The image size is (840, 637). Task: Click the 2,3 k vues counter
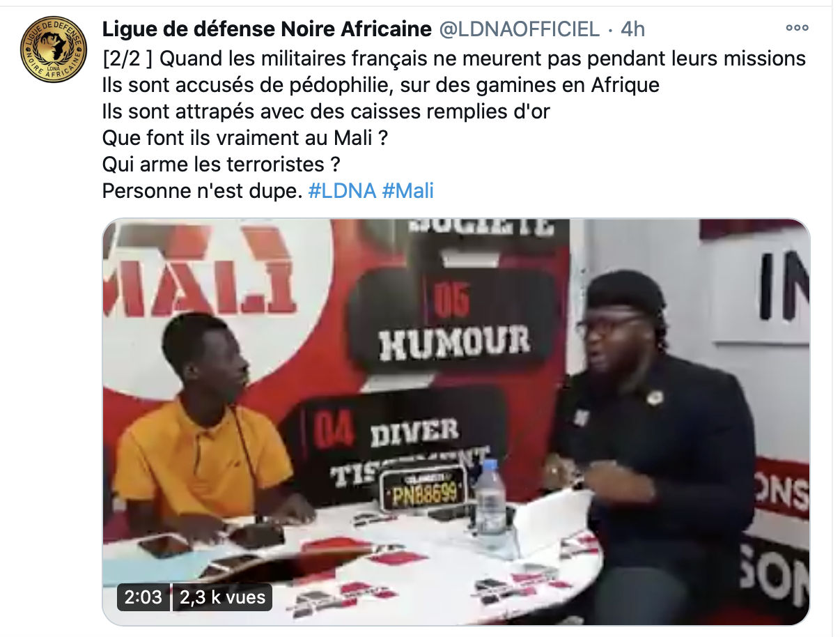(223, 597)
